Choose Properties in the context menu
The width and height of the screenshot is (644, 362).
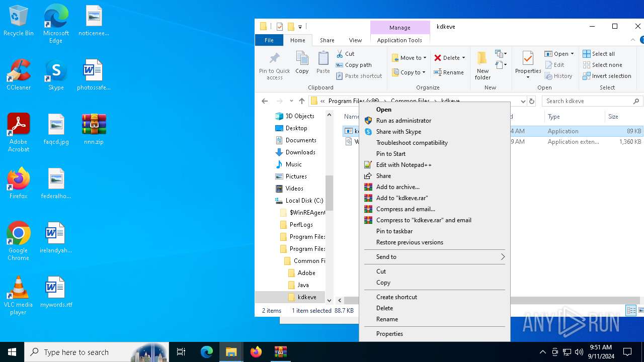tap(435, 334)
